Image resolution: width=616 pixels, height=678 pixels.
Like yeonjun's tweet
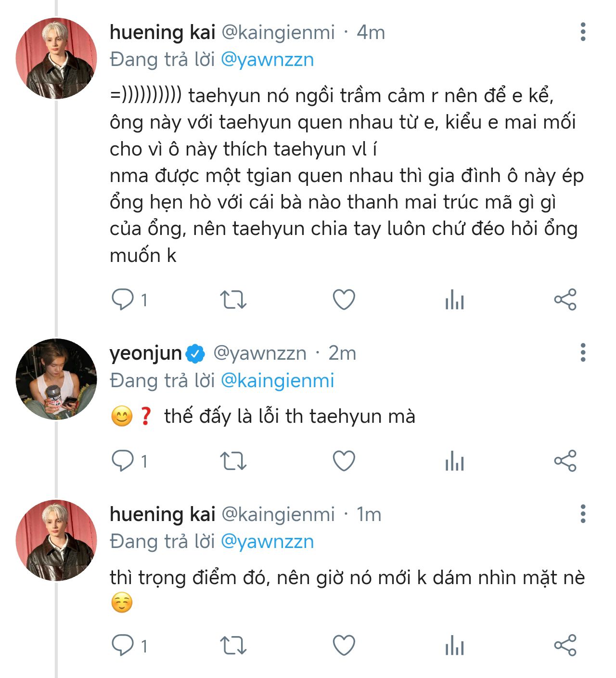(344, 461)
